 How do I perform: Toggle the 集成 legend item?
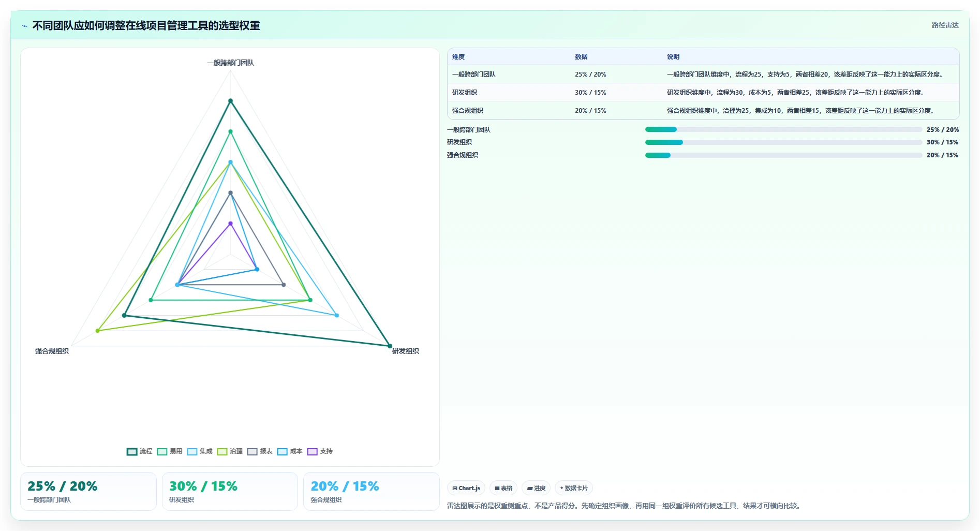200,451
